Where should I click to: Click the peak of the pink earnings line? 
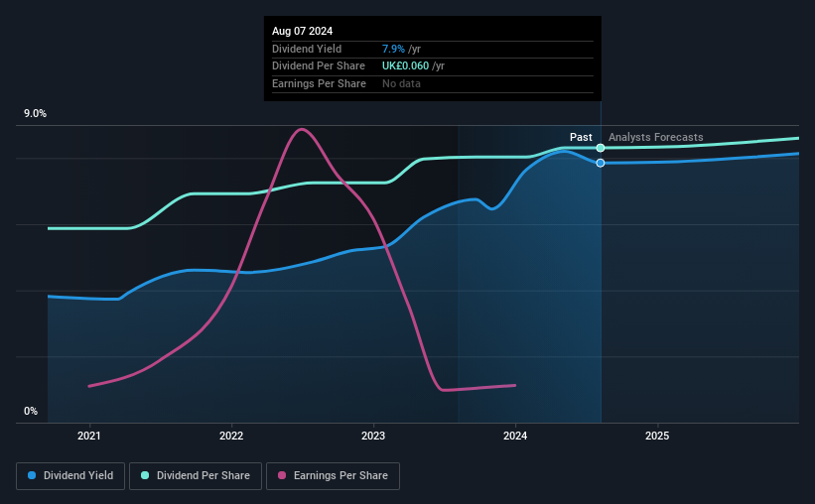pos(302,129)
